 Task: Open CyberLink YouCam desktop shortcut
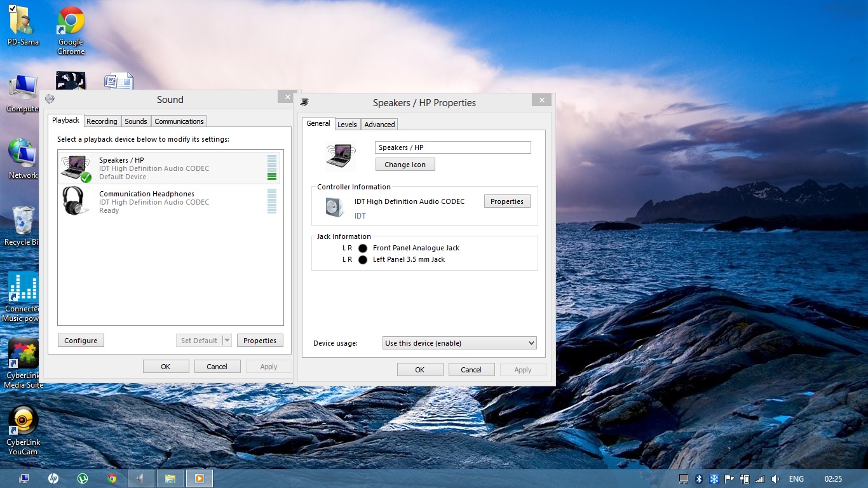(23, 430)
